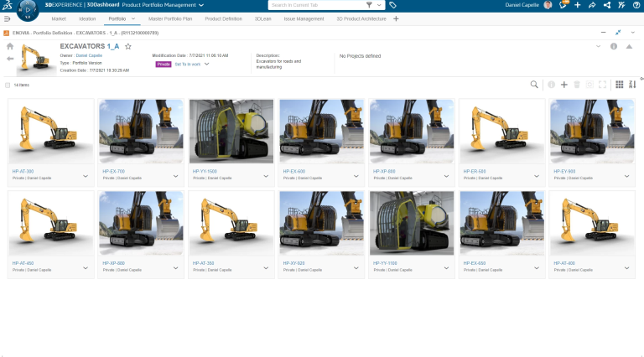Toggle the favorite star next to EXCAVATORS 1_A

click(128, 47)
